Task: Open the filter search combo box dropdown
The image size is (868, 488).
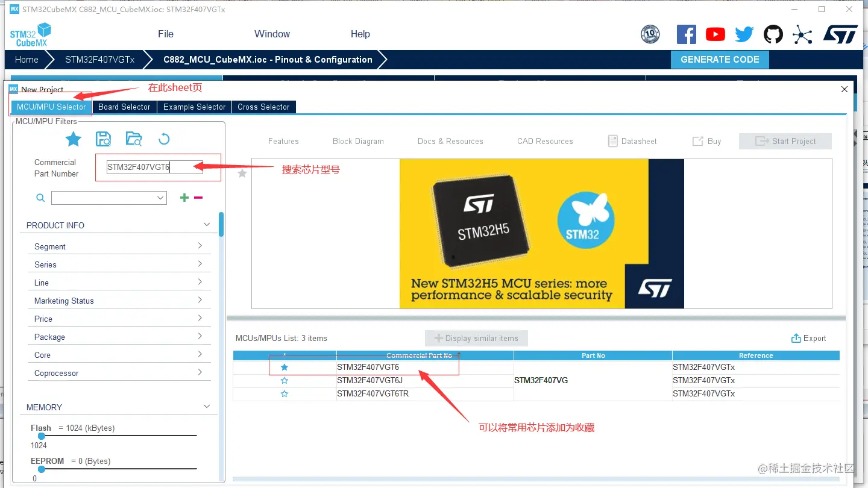Action: point(161,198)
